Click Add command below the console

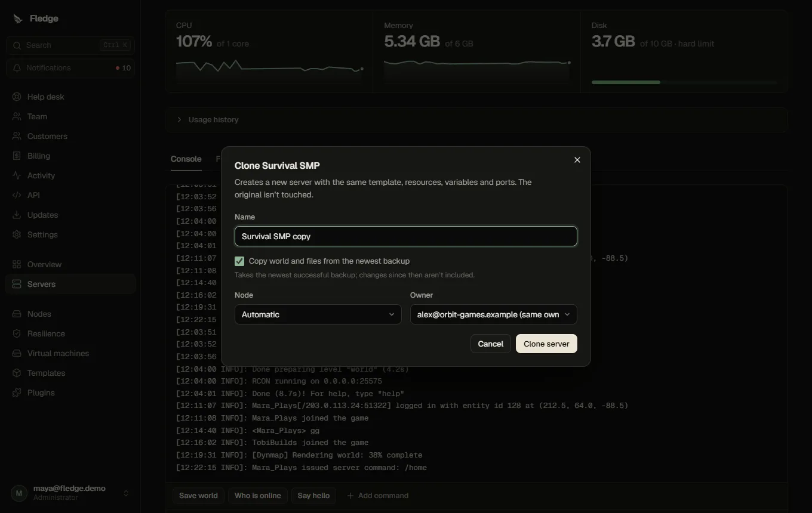pyautogui.click(x=378, y=496)
